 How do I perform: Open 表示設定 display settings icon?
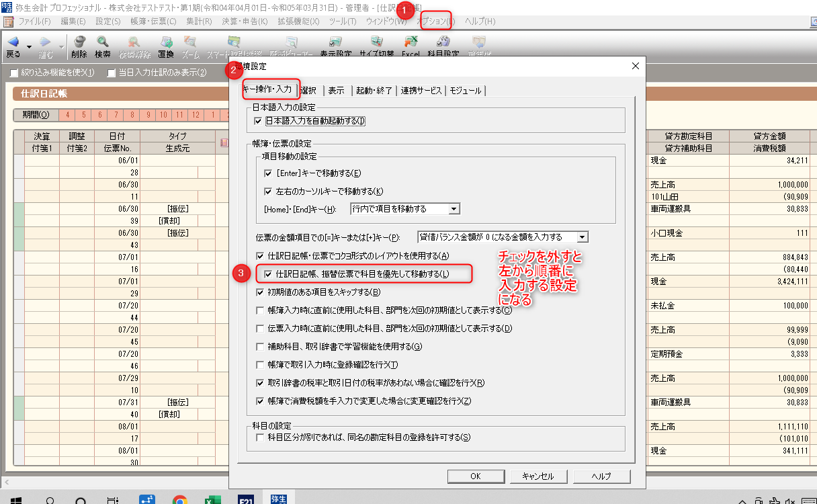tap(335, 46)
